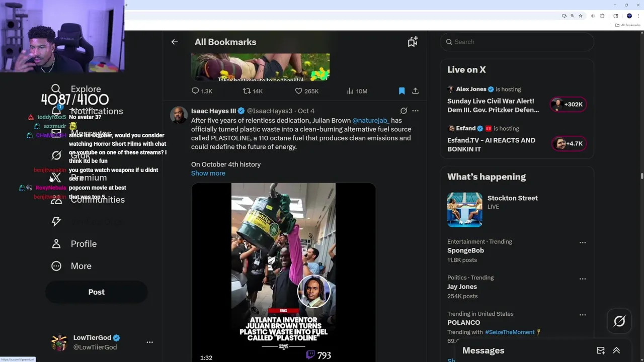644x362 pixels.
Task: Click the Explore label in sidebar
Action: pyautogui.click(x=86, y=89)
